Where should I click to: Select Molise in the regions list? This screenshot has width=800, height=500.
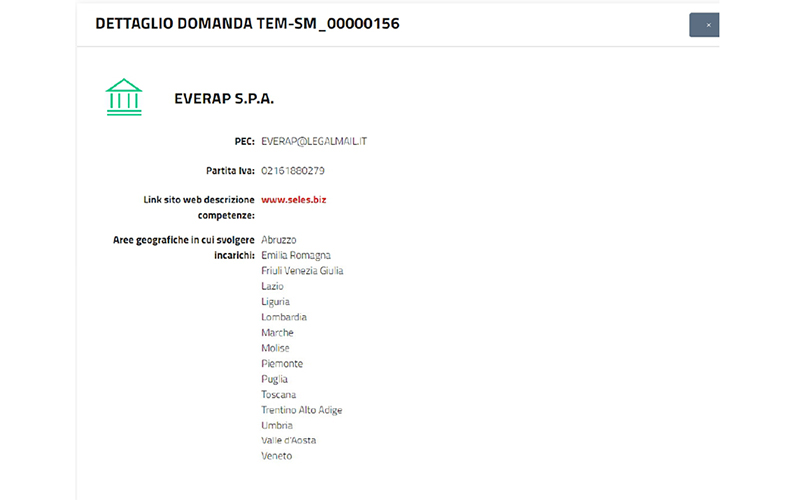pos(275,348)
